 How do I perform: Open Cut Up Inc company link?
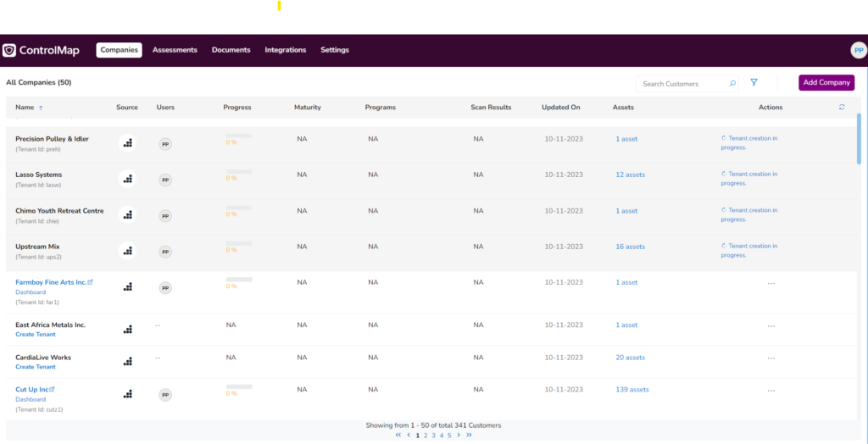click(x=32, y=389)
